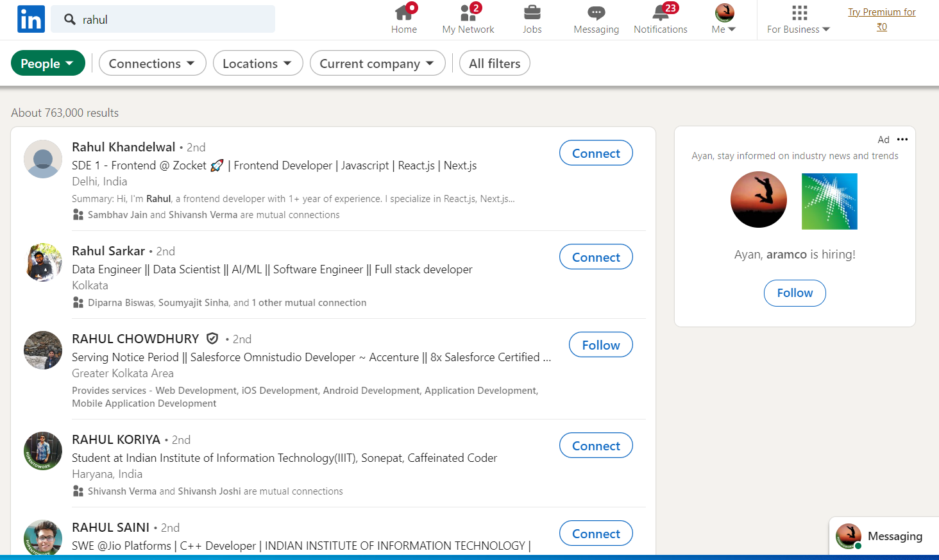Click RAHUL SAINI's profile photo
The height and width of the screenshot is (560, 939).
click(43, 538)
